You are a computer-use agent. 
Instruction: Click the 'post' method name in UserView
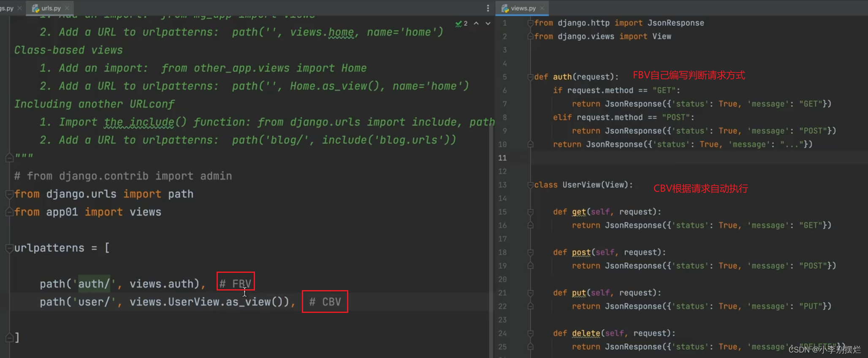click(x=581, y=253)
